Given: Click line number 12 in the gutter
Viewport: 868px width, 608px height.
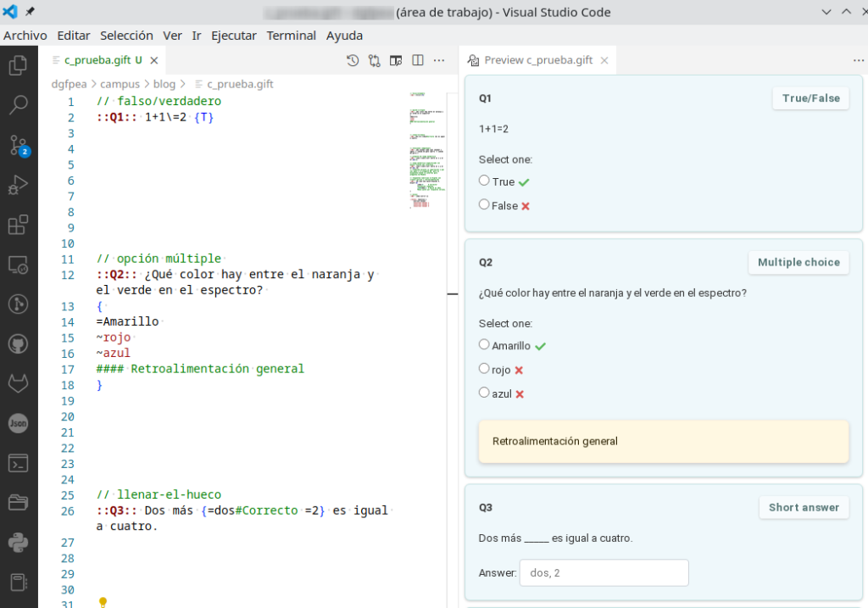Looking at the screenshot, I should pos(68,276).
